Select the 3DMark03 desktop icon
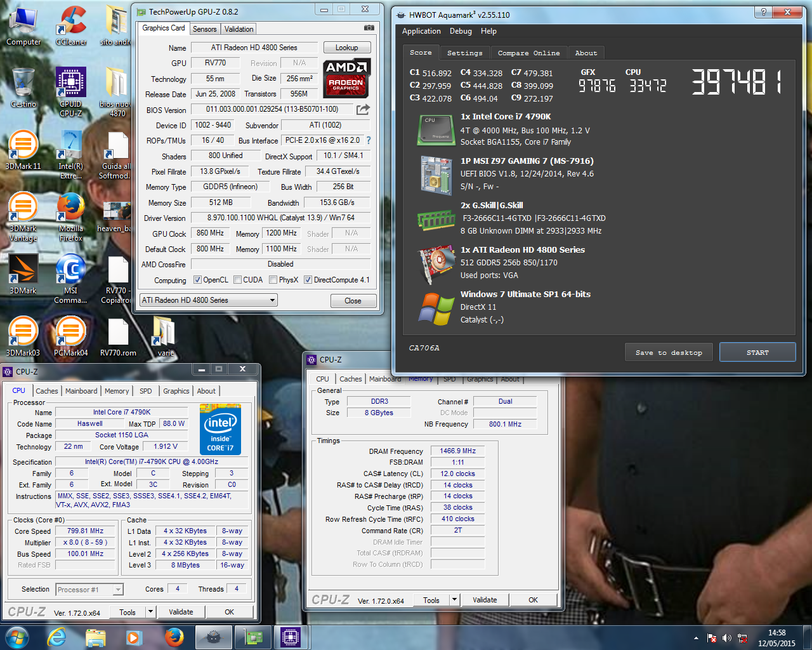Viewport: 812px width, 650px height. tap(23, 336)
